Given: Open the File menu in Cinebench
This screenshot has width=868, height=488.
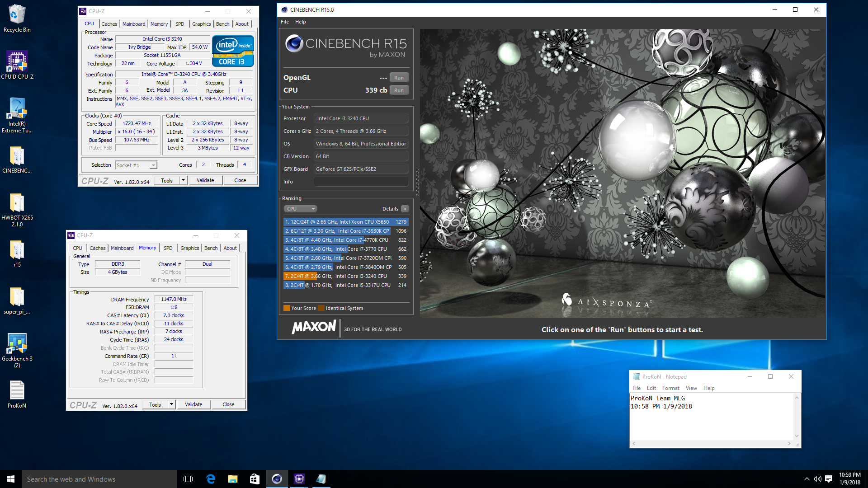Looking at the screenshot, I should tap(285, 22).
